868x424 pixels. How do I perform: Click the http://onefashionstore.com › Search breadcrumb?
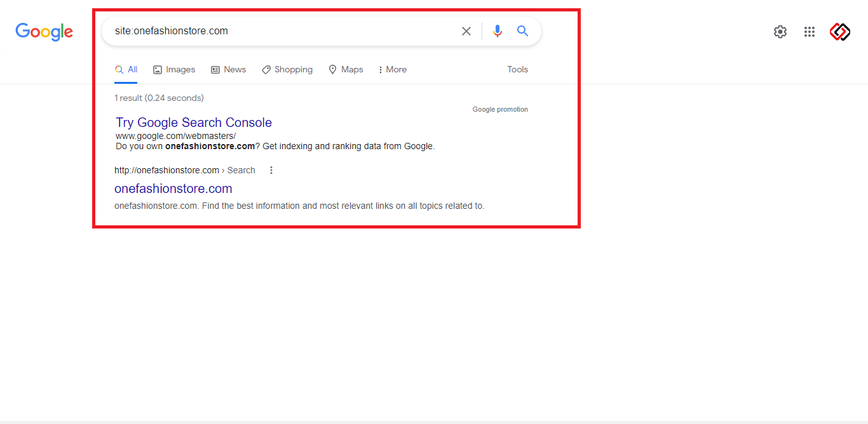(185, 170)
